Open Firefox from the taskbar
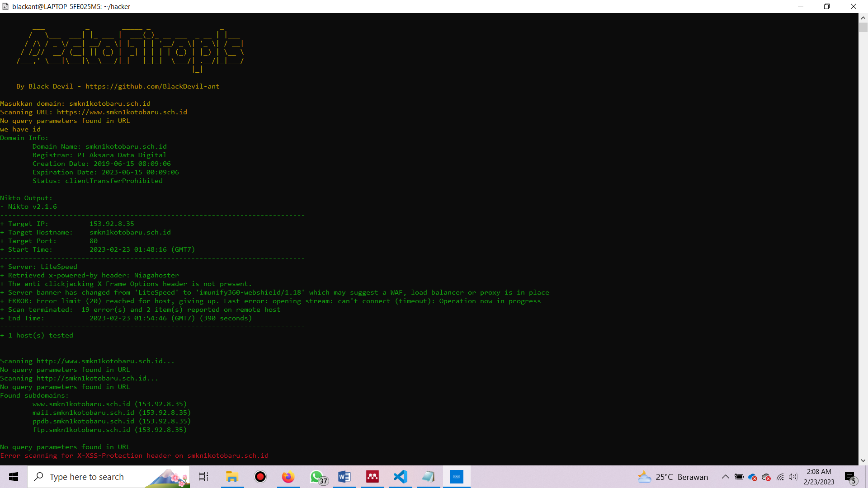 288,477
